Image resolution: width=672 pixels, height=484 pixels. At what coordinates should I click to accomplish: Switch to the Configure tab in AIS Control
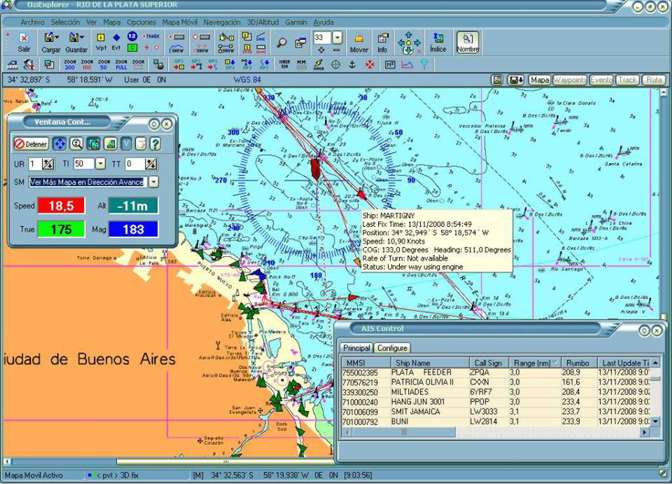coord(392,348)
